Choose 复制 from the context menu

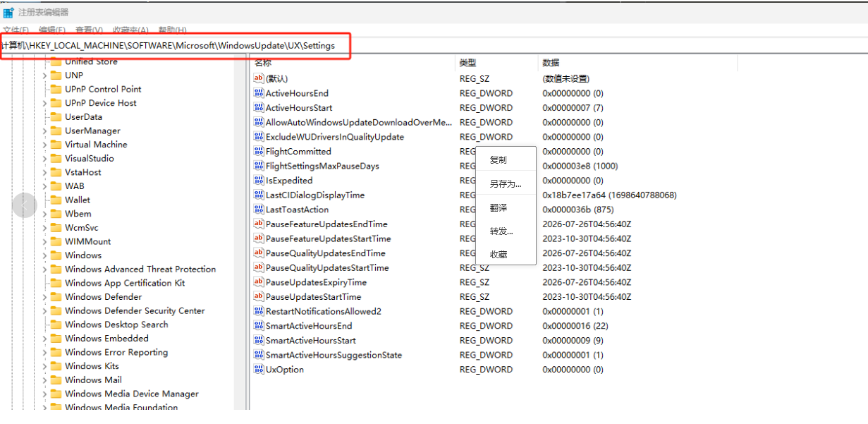[506, 160]
